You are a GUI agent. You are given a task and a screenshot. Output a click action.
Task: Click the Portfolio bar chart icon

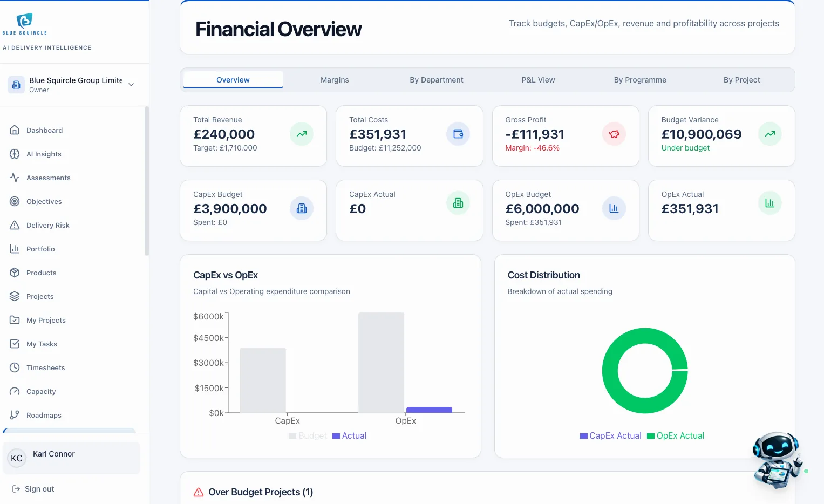(x=15, y=249)
